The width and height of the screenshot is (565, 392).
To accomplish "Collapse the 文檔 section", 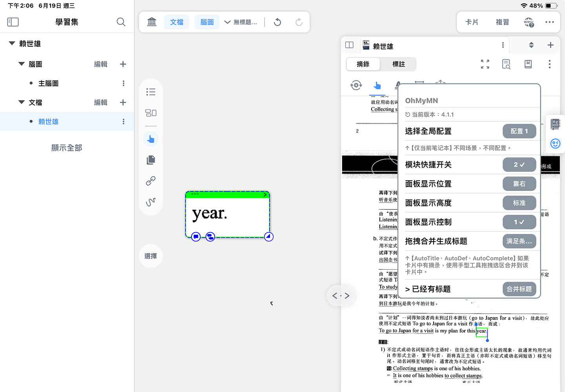I will coord(22,102).
